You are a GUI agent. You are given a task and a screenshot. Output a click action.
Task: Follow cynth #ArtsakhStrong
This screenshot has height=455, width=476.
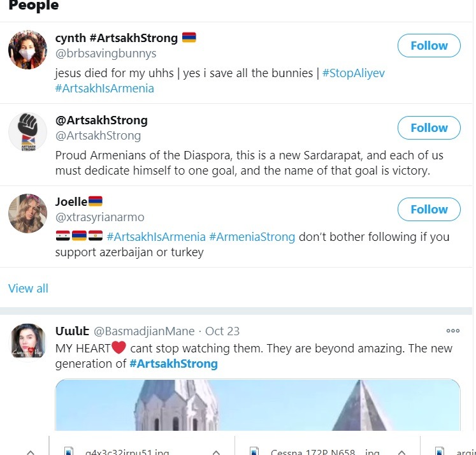[x=429, y=46]
